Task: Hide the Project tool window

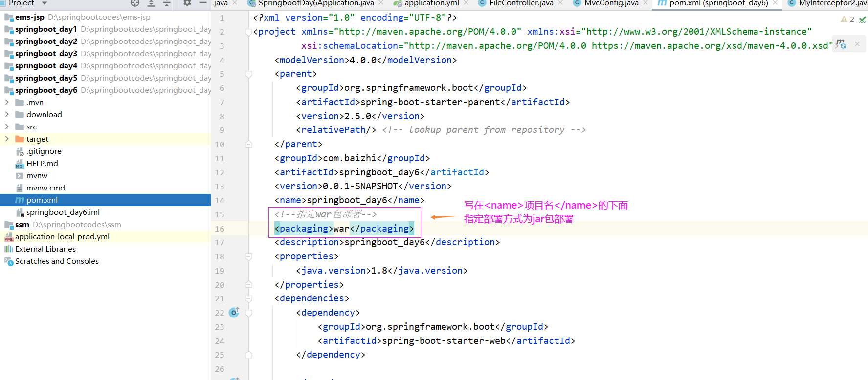Action: tap(203, 3)
